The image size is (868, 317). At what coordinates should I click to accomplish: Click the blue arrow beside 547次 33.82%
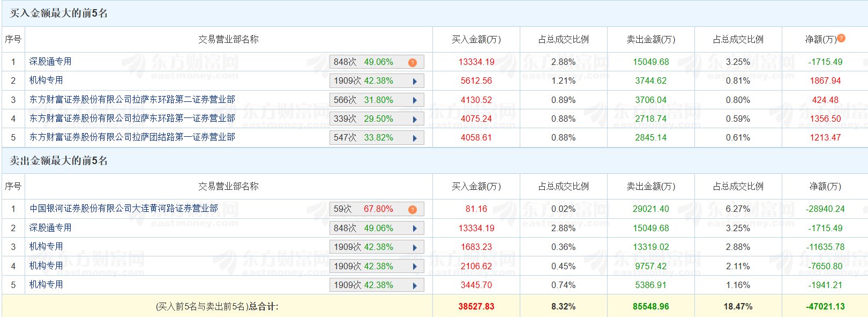pos(415,138)
